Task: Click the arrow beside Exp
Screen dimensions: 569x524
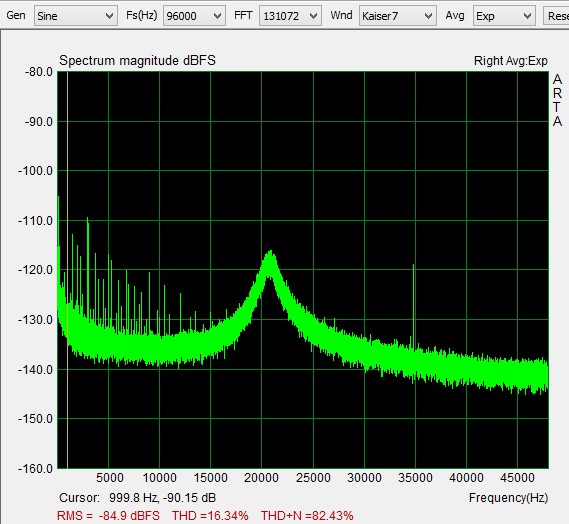Action: 527,16
